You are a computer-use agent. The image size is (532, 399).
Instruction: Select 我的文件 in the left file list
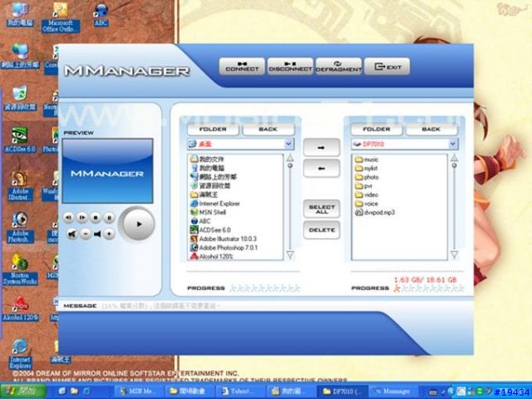pyautogui.click(x=207, y=159)
